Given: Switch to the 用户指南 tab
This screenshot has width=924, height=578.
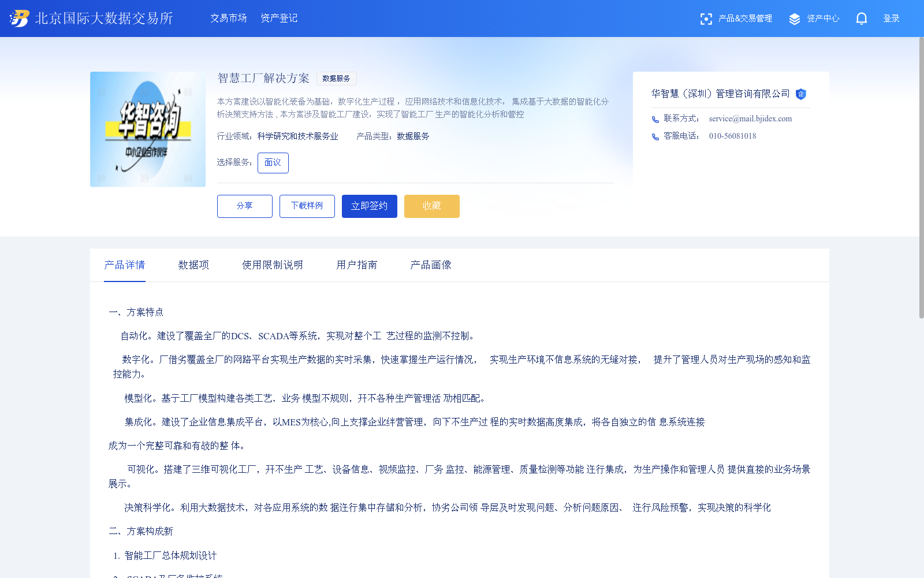Looking at the screenshot, I should (x=357, y=265).
